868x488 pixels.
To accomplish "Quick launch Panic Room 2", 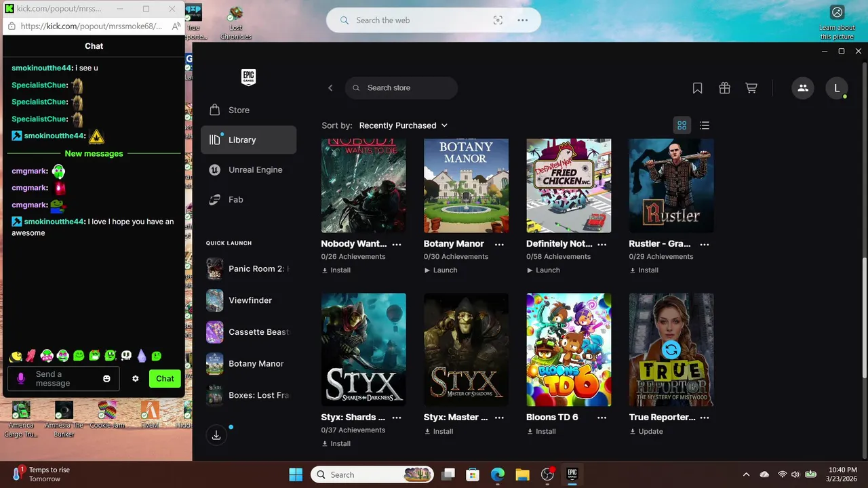I will (x=248, y=268).
